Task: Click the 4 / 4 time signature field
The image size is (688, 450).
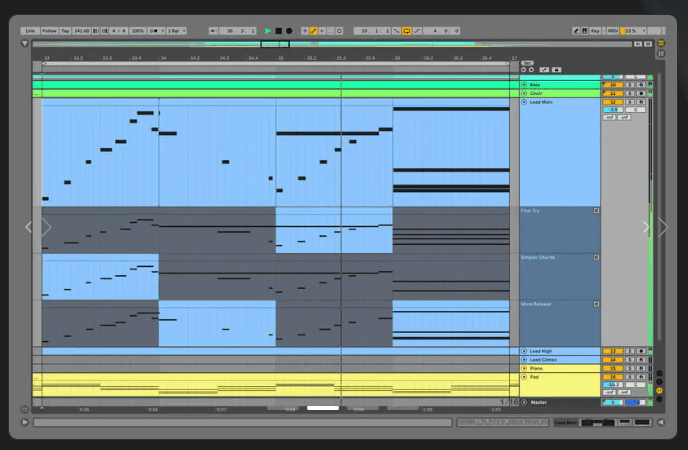Action: point(118,31)
